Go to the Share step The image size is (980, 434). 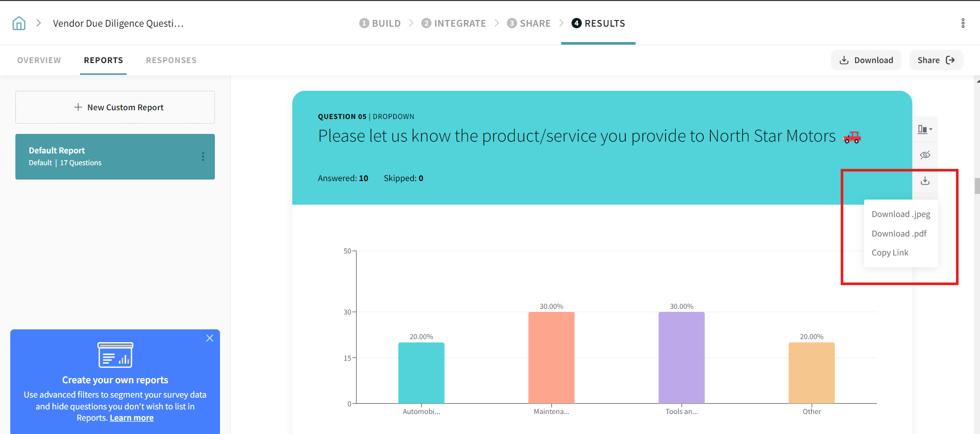pos(529,23)
